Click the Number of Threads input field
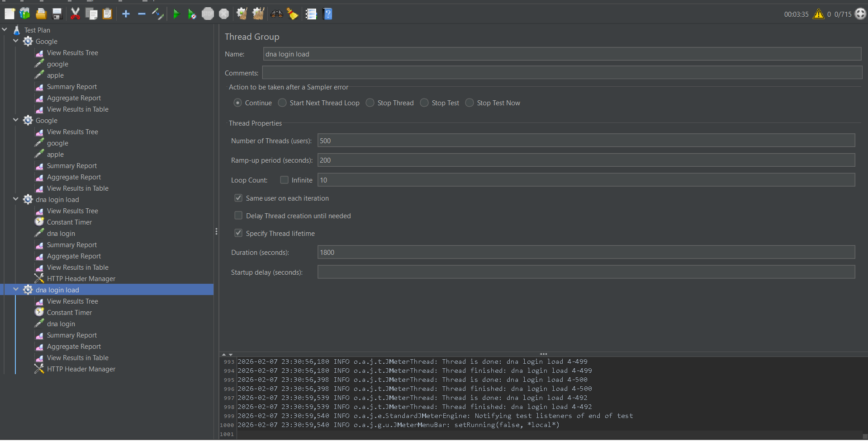868x441 pixels. pyautogui.click(x=586, y=141)
